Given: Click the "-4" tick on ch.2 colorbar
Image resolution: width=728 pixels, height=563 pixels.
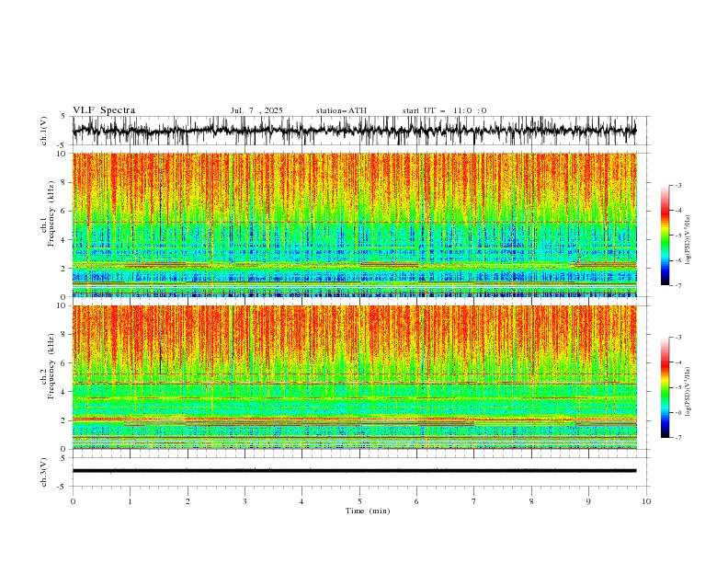Looking at the screenshot, I should pyautogui.click(x=678, y=362).
